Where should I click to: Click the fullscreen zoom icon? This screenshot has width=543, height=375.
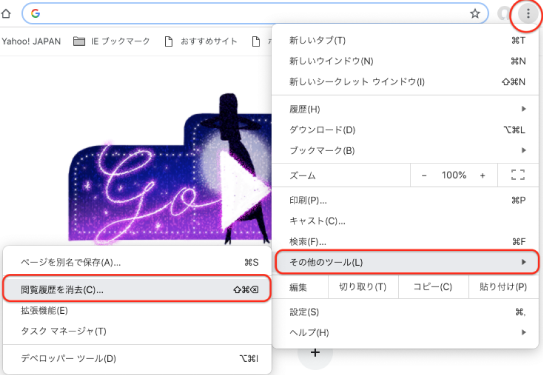[518, 175]
